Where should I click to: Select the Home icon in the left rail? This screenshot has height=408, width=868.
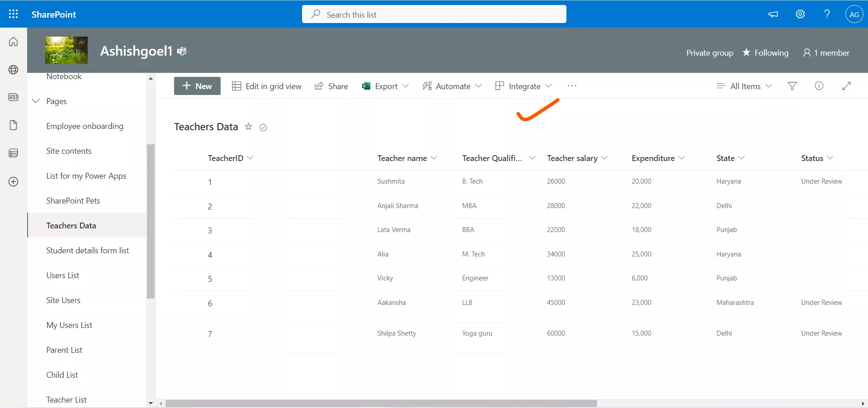tap(14, 41)
